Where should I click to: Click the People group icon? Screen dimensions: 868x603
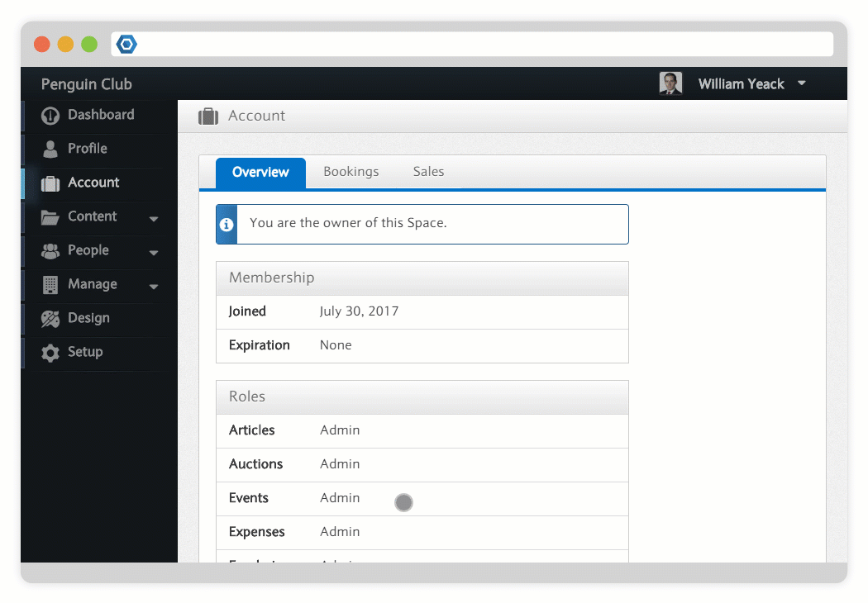(50, 251)
